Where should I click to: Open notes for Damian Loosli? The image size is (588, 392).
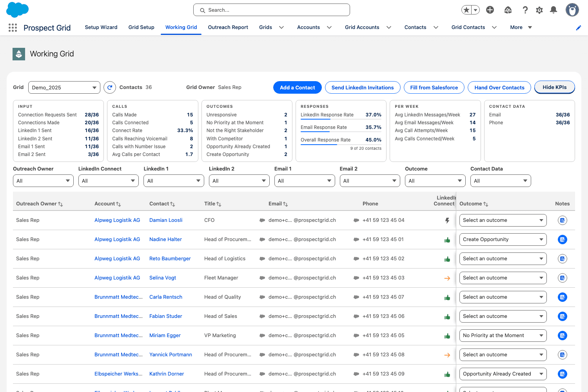(563, 220)
